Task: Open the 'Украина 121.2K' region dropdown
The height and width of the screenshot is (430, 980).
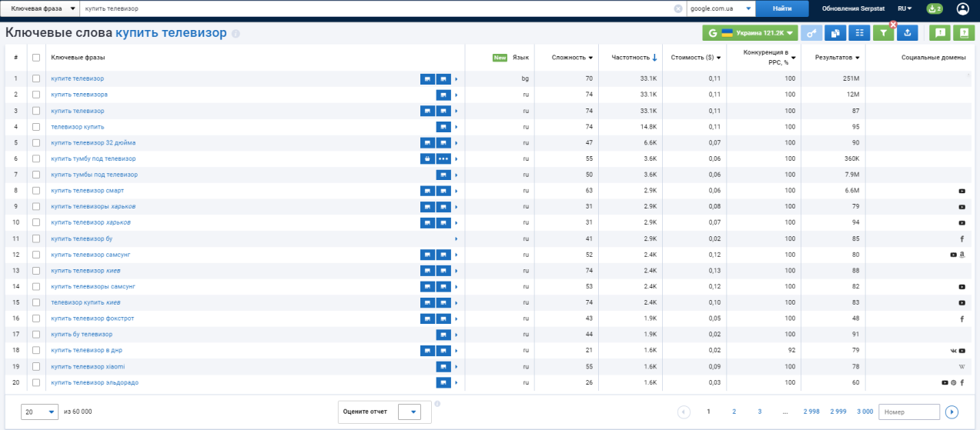Action: [x=750, y=33]
